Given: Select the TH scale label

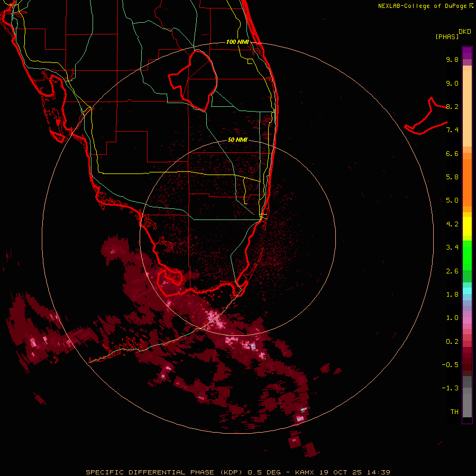Looking at the screenshot, I should [454, 412].
